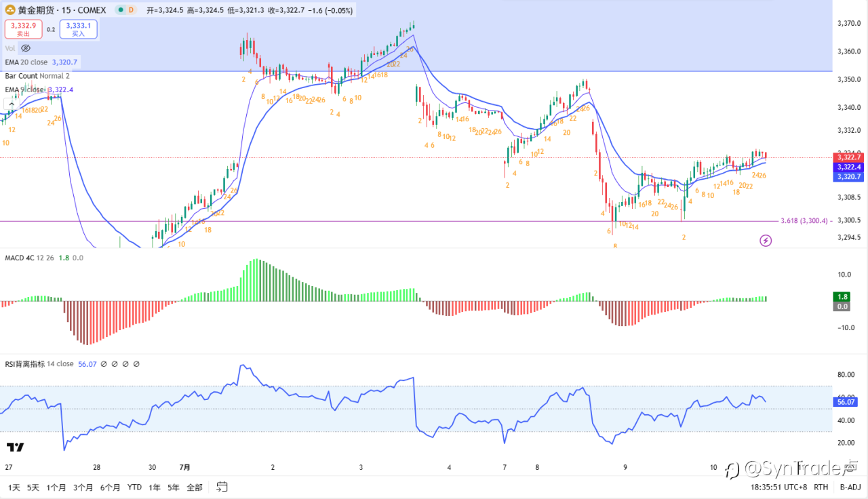Click the last RSI divergence circle icon

click(x=136, y=364)
